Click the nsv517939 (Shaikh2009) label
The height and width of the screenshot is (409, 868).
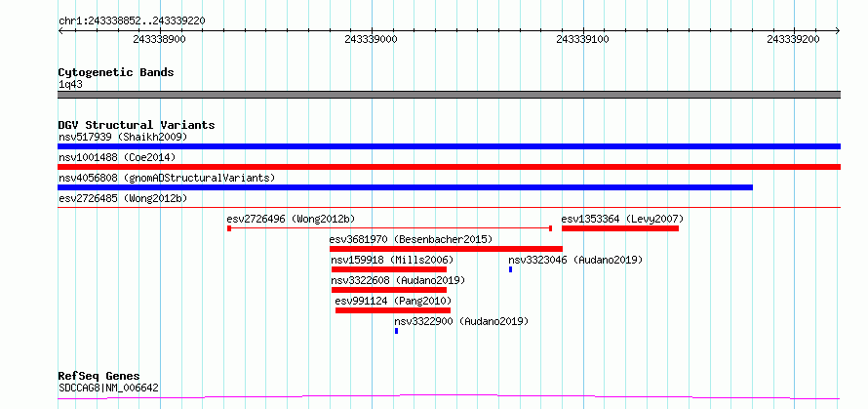[123, 137]
